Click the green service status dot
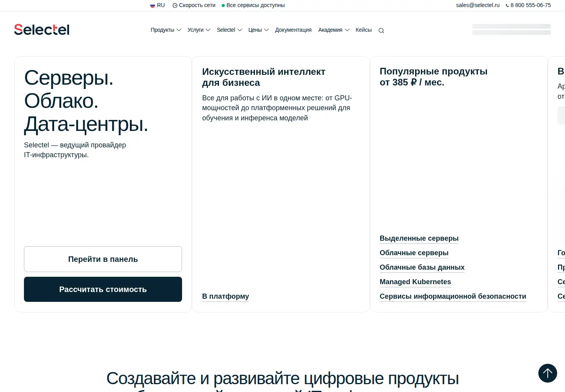Screen dimensions: 565x392 pyautogui.click(x=223, y=5)
